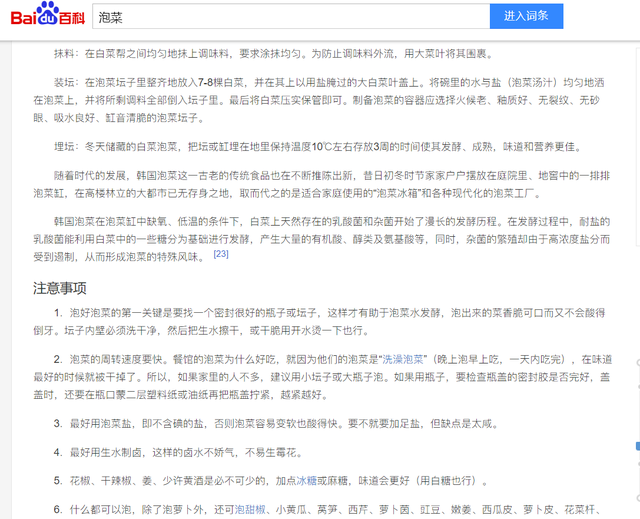Screen dimensions: 640x519
Task: Click note 5 starting 花椒、干辣椒
Action: click(271, 481)
